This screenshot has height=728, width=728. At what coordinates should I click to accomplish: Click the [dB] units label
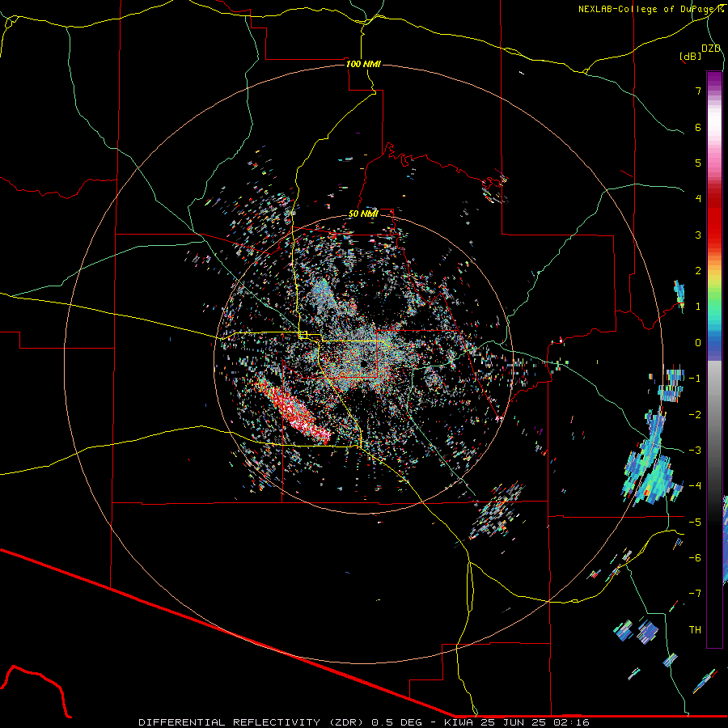691,56
